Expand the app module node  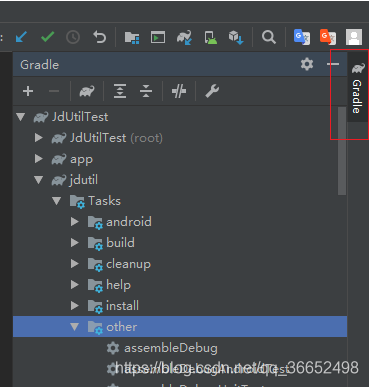click(x=39, y=159)
